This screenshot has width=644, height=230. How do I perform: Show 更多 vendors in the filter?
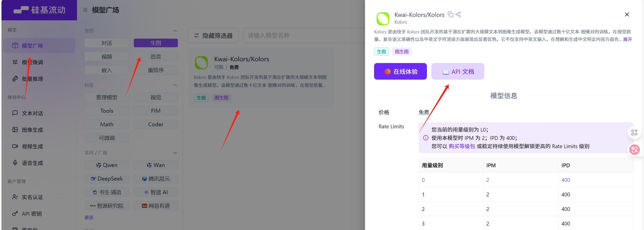click(89, 217)
